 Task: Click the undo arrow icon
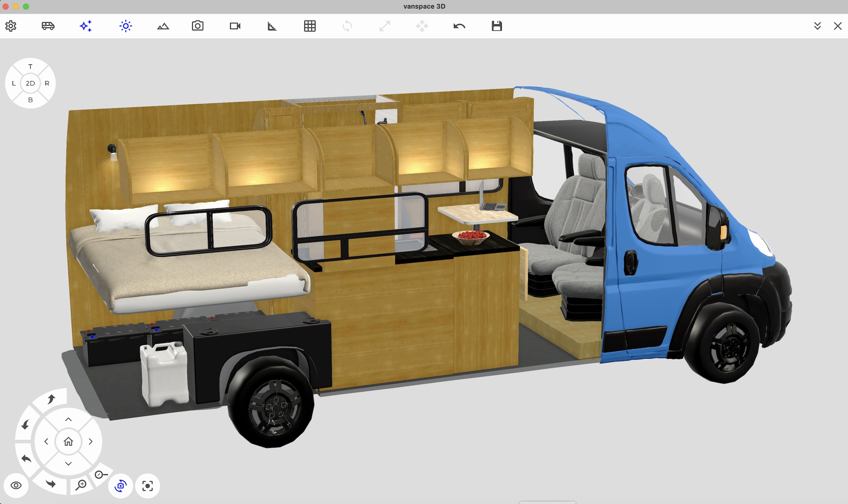(459, 26)
